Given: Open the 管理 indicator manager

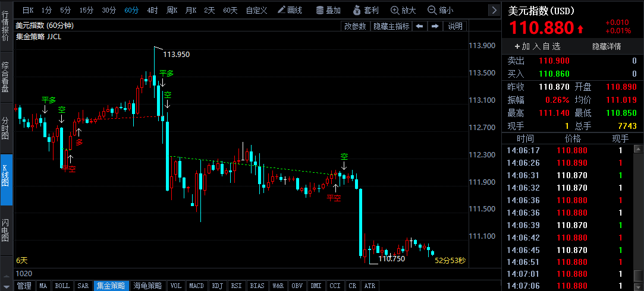Looking at the screenshot, I should click(24, 286).
